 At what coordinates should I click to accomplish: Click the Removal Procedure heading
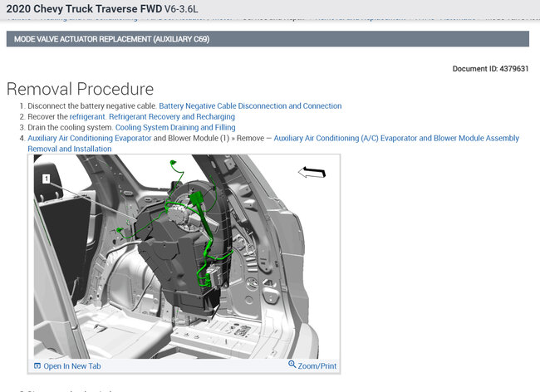pos(80,89)
